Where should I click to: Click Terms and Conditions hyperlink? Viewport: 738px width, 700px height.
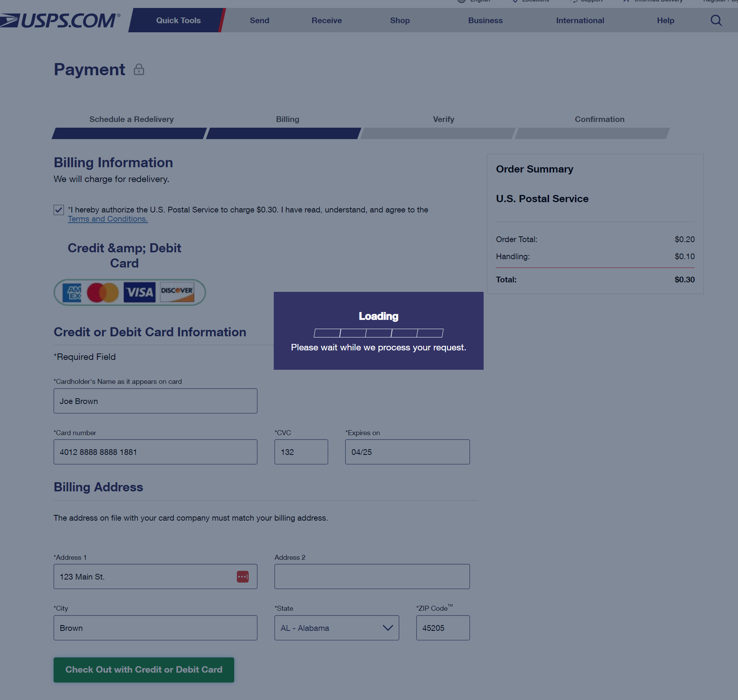107,218
